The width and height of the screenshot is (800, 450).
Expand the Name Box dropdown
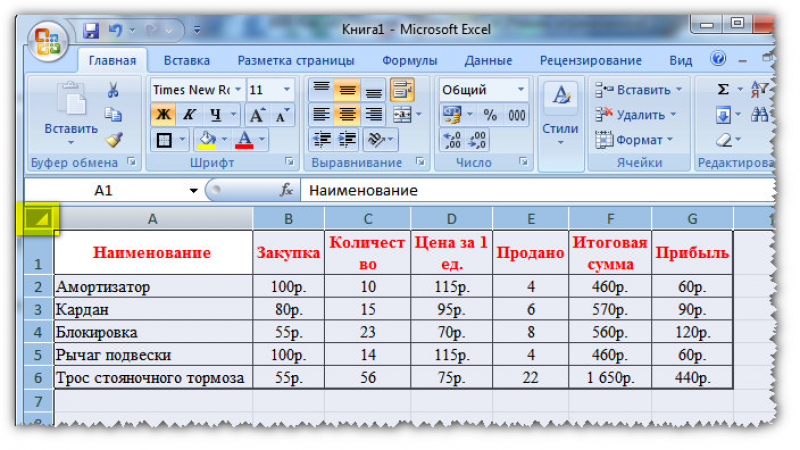click(193, 191)
